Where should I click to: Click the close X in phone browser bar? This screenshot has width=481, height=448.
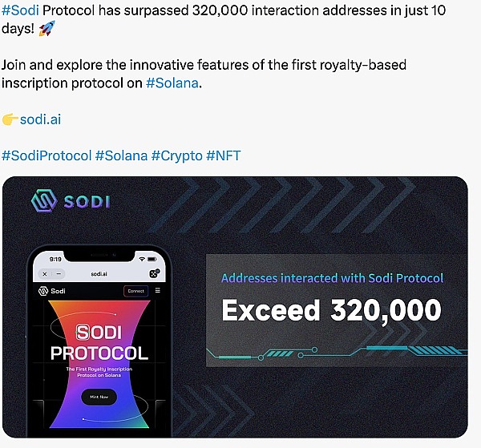pos(43,273)
